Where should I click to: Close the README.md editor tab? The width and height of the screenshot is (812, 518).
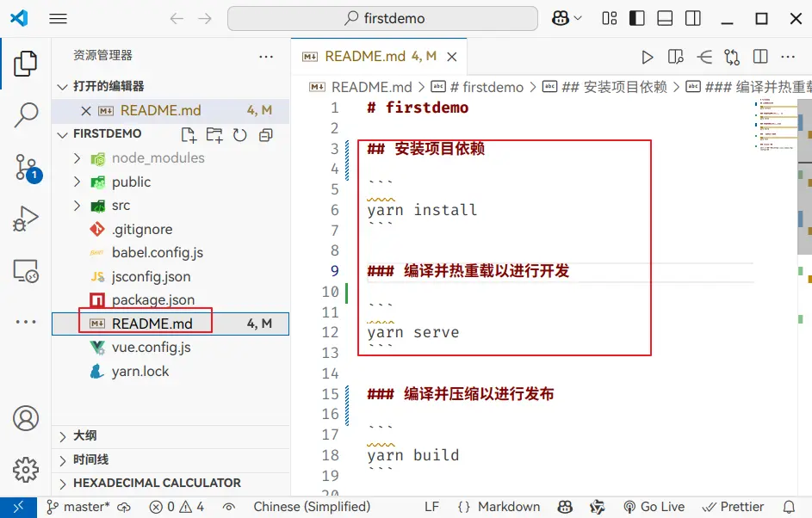pos(452,57)
